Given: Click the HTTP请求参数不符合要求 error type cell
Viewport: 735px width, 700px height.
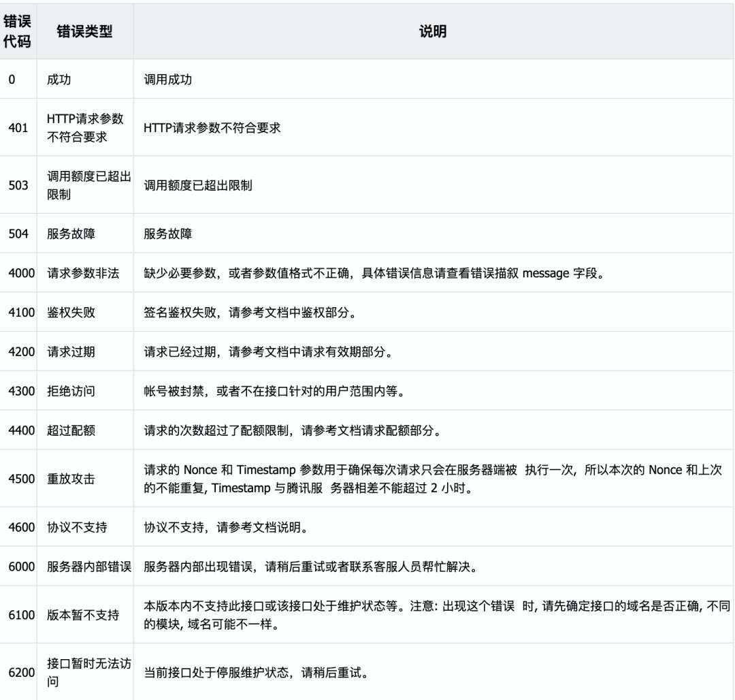Looking at the screenshot, I should click(x=85, y=127).
